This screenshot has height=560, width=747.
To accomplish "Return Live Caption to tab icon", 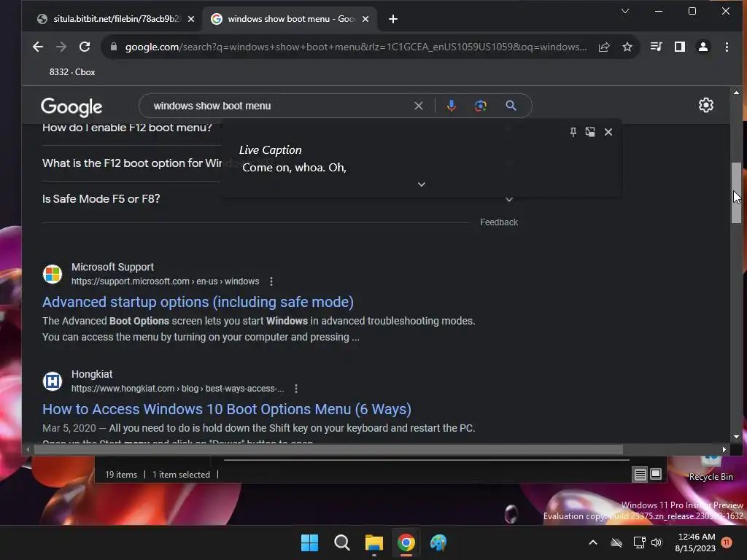I will point(590,132).
